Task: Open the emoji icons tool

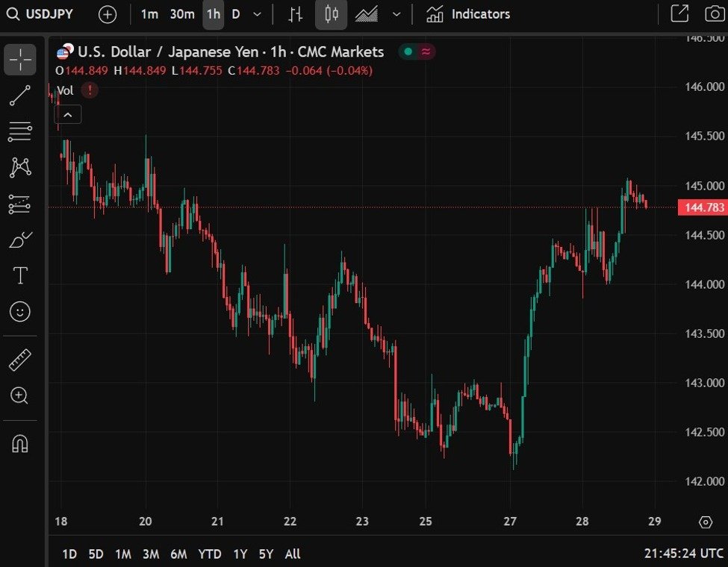Action: (20, 311)
